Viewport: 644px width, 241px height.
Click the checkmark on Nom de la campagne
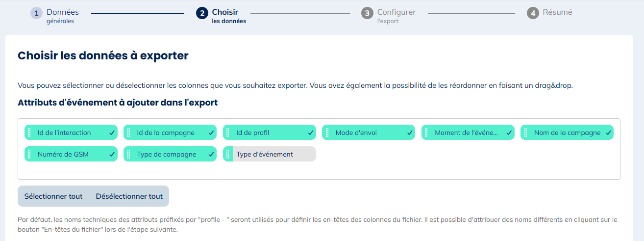pyautogui.click(x=608, y=133)
